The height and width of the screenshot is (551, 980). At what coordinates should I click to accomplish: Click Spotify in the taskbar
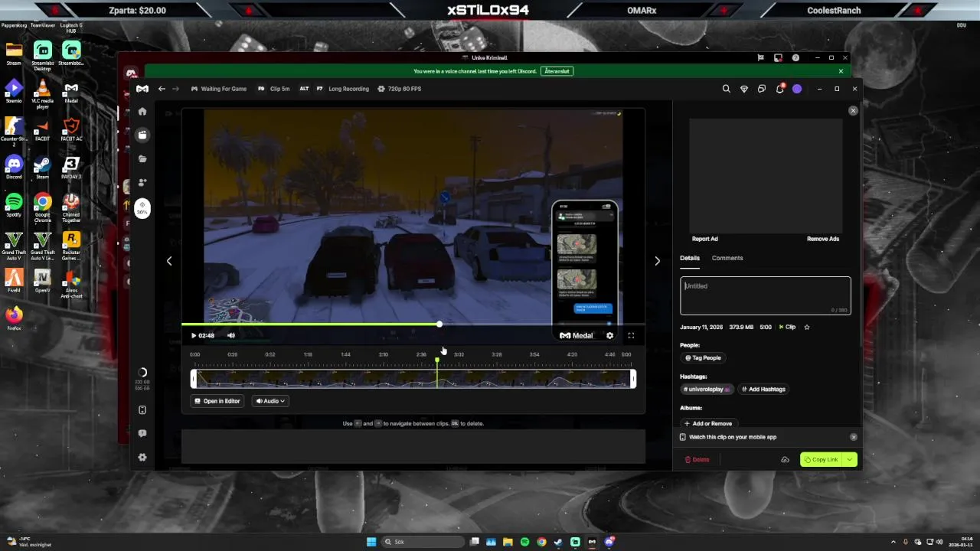tap(524, 542)
